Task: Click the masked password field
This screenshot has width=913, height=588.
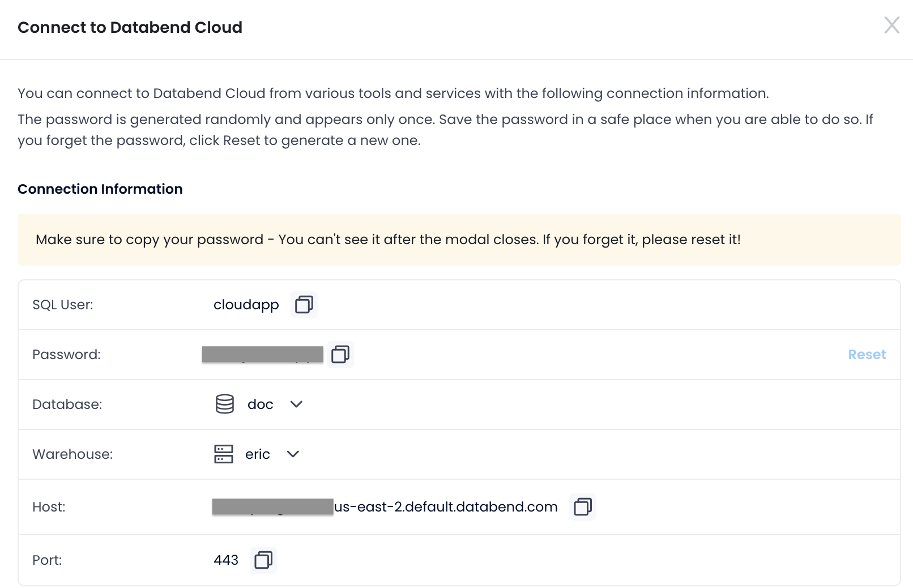Action: click(263, 355)
